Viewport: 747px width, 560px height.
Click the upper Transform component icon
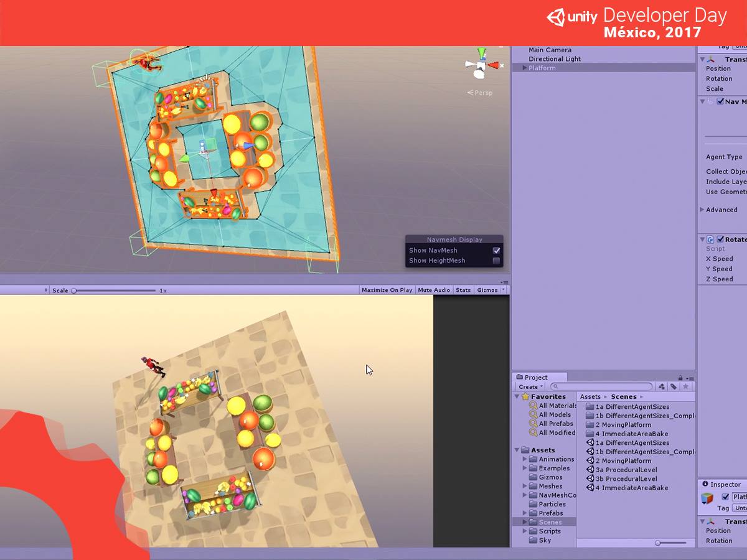pyautogui.click(x=712, y=60)
